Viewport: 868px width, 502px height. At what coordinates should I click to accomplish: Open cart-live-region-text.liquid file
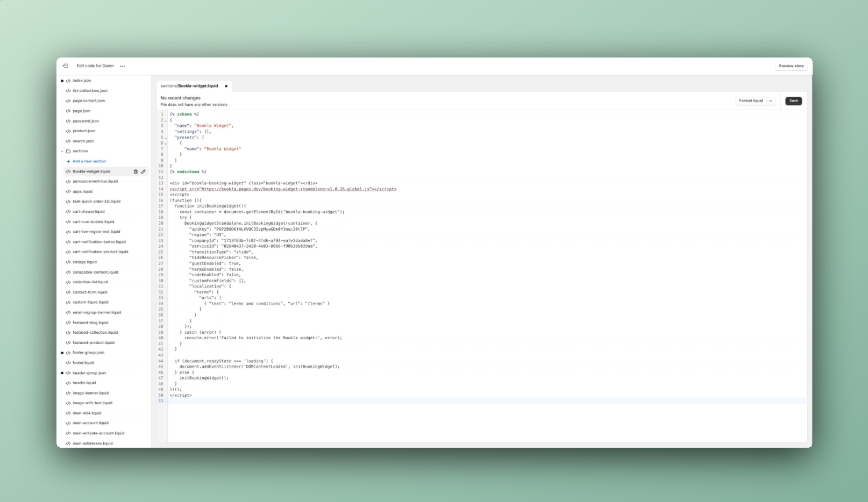click(x=96, y=232)
